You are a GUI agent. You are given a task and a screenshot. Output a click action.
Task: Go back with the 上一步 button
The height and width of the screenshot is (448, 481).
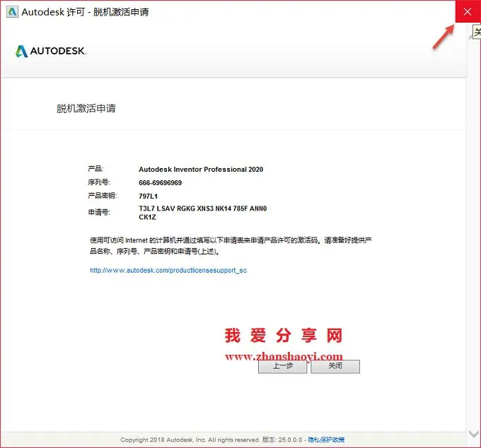(282, 366)
